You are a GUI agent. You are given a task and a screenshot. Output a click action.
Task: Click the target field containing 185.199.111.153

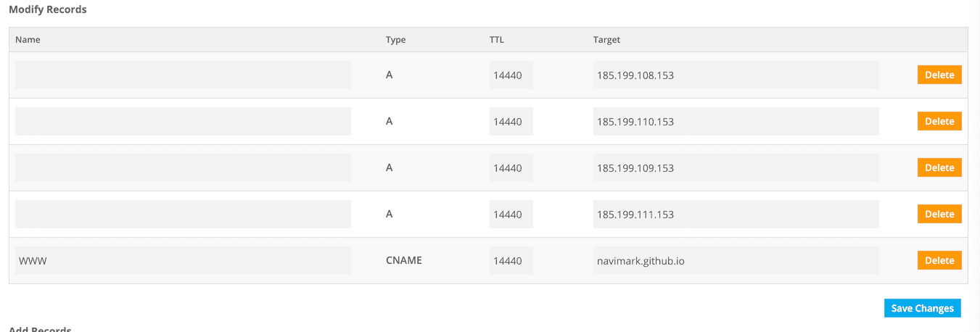pos(736,214)
